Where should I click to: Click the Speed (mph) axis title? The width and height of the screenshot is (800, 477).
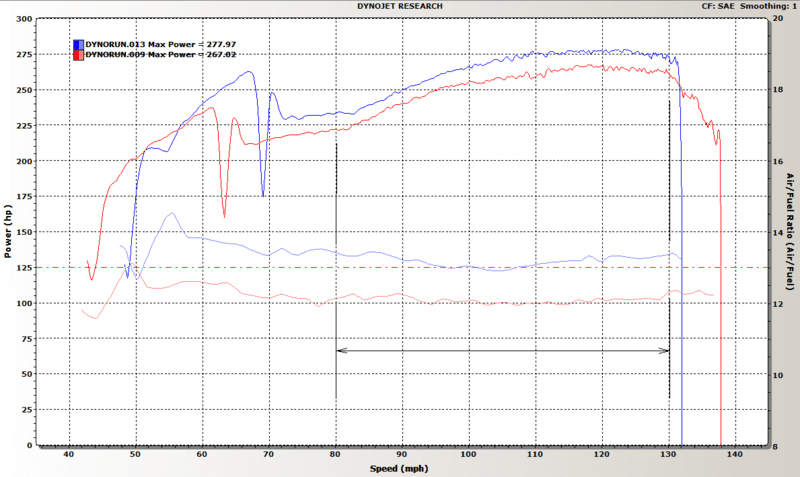coord(399,468)
